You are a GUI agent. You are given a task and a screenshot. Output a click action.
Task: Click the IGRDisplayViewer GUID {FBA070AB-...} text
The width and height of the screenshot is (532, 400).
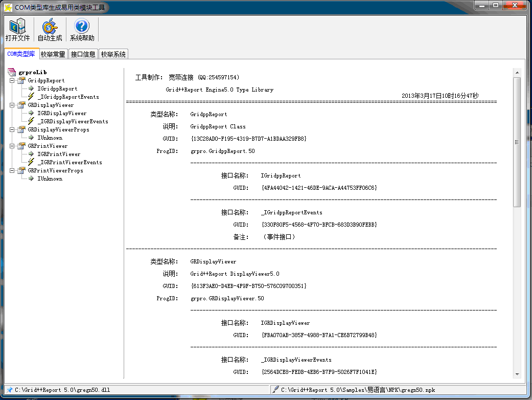319,335
